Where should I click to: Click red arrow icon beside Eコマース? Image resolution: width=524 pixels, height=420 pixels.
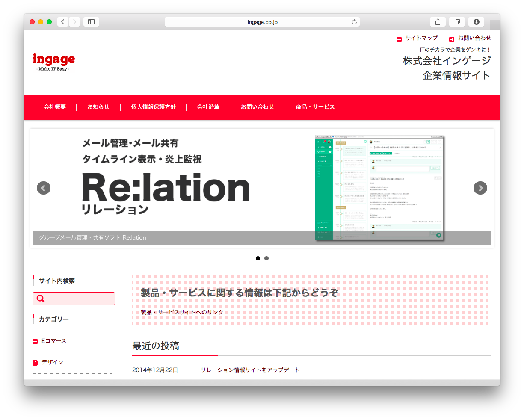(35, 341)
